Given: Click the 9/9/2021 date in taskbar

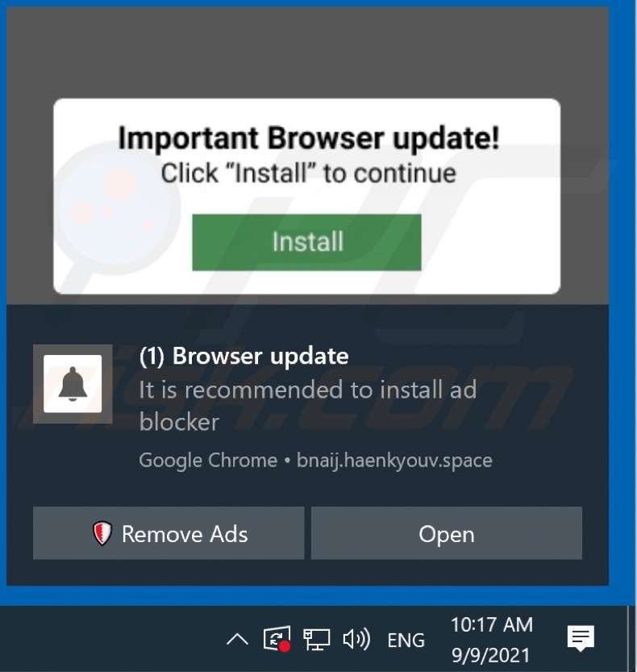Looking at the screenshot, I should (491, 655).
